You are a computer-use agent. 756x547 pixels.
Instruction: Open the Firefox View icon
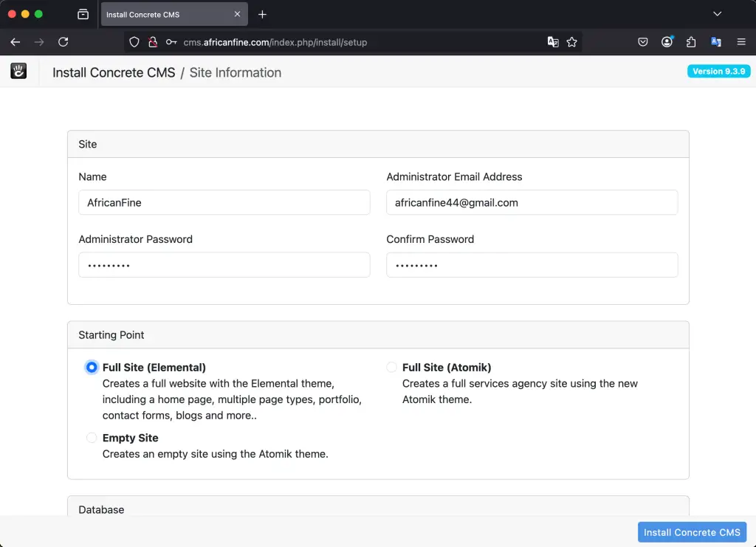pos(83,13)
